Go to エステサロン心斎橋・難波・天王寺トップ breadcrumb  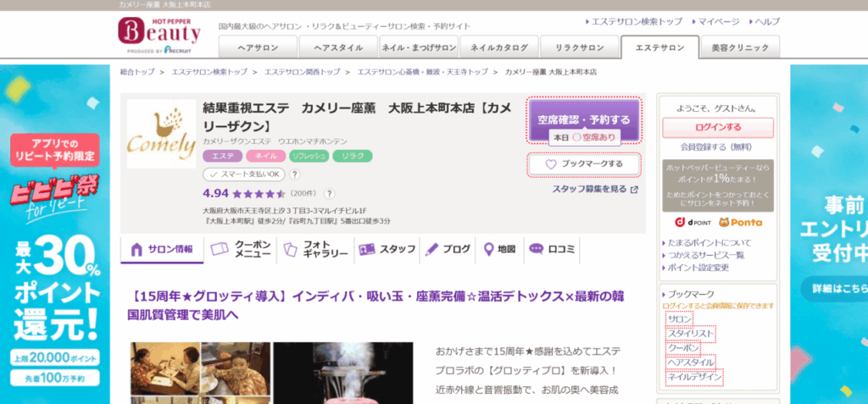click(x=422, y=72)
